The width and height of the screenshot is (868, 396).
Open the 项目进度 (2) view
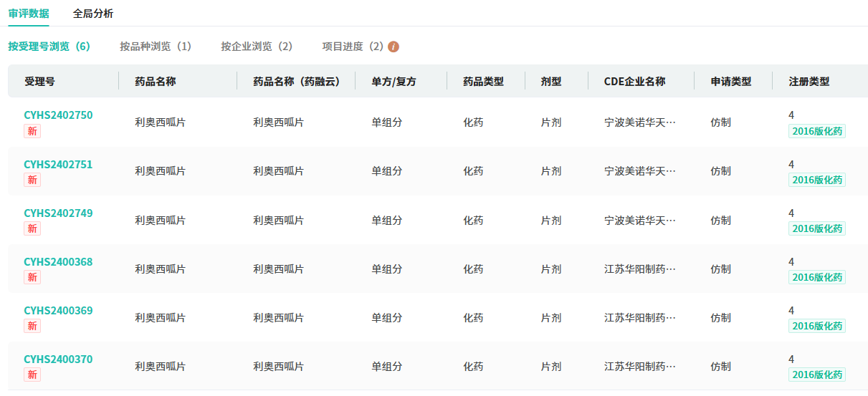pyautogui.click(x=353, y=47)
